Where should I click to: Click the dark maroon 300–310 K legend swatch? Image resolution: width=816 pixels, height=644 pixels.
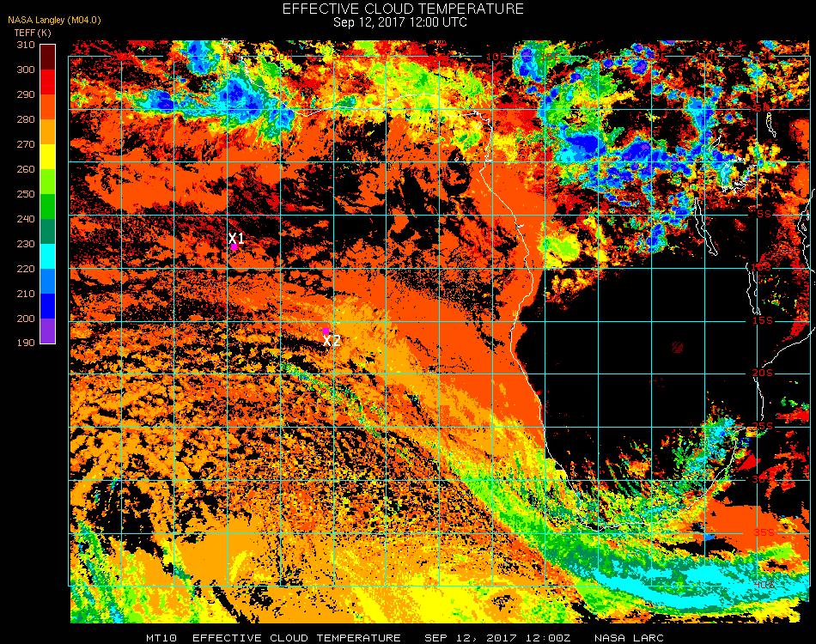[x=48, y=58]
